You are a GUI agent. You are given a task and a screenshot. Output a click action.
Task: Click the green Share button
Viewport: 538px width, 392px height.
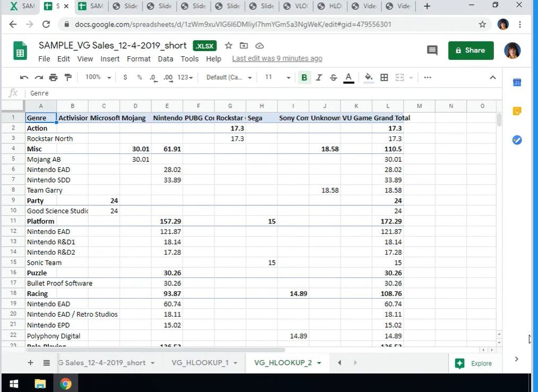point(471,50)
